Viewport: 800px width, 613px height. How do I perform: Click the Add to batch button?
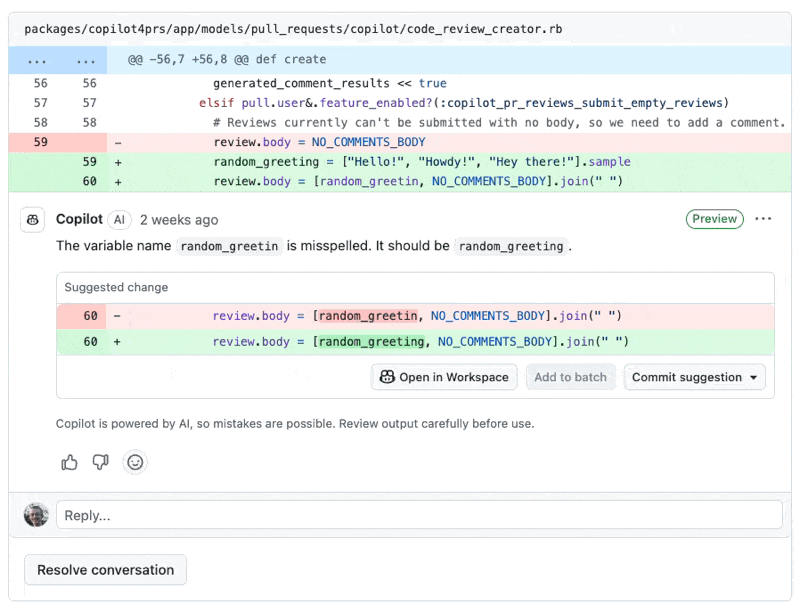pos(570,377)
